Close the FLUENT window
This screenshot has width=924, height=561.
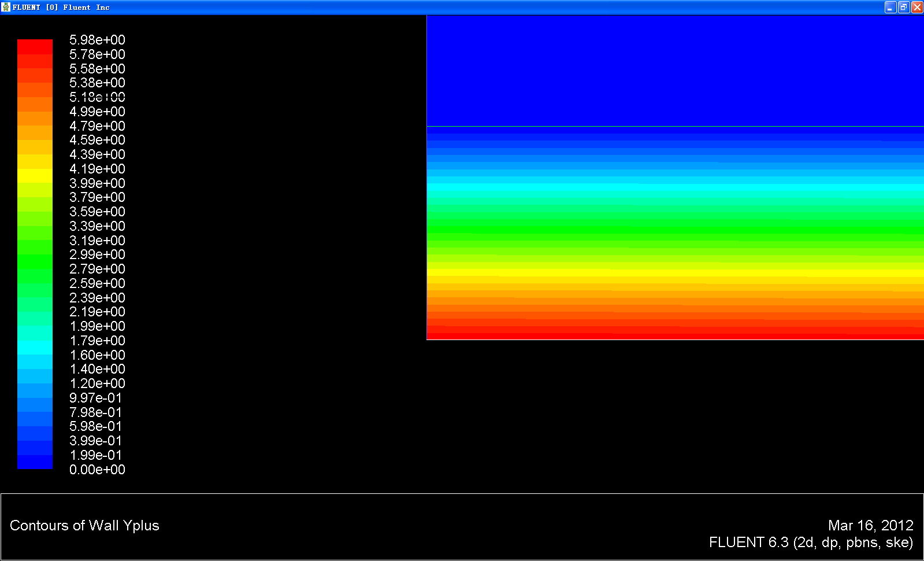pos(917,7)
